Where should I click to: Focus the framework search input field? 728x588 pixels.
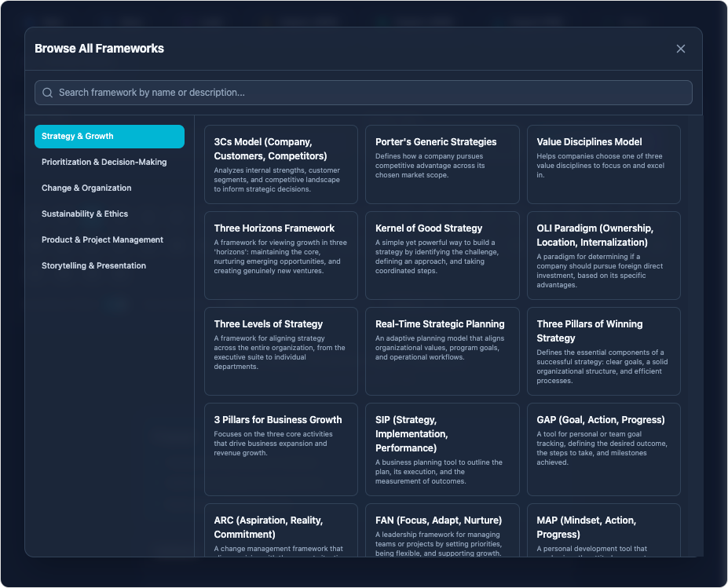pyautogui.click(x=369, y=93)
